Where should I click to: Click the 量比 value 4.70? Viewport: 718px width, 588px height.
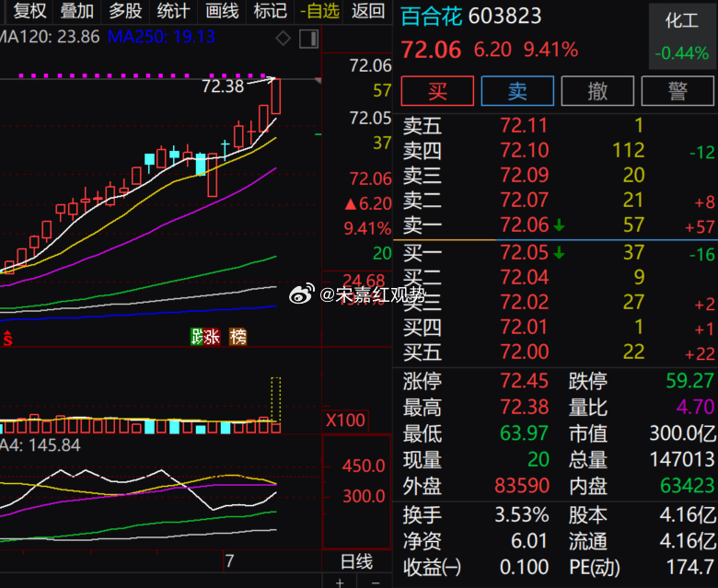pos(696,407)
